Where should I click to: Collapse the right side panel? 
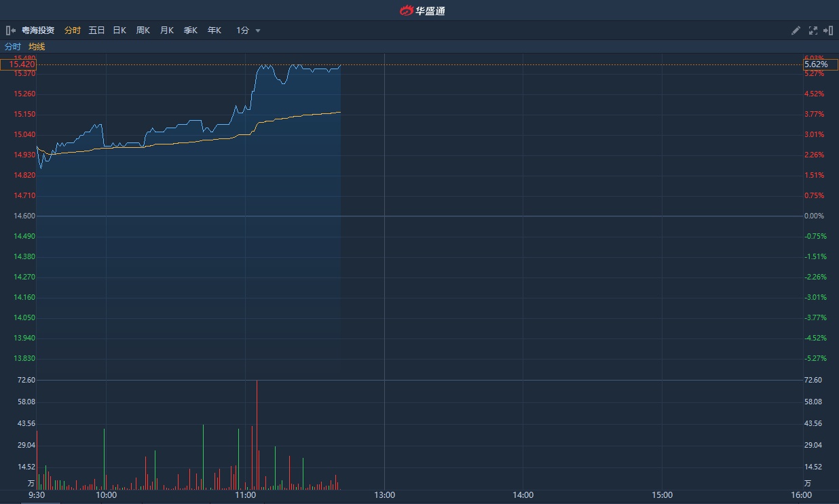(x=828, y=31)
